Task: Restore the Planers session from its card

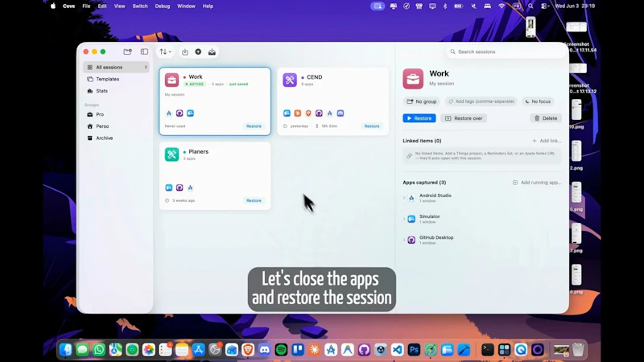Action: [254, 200]
